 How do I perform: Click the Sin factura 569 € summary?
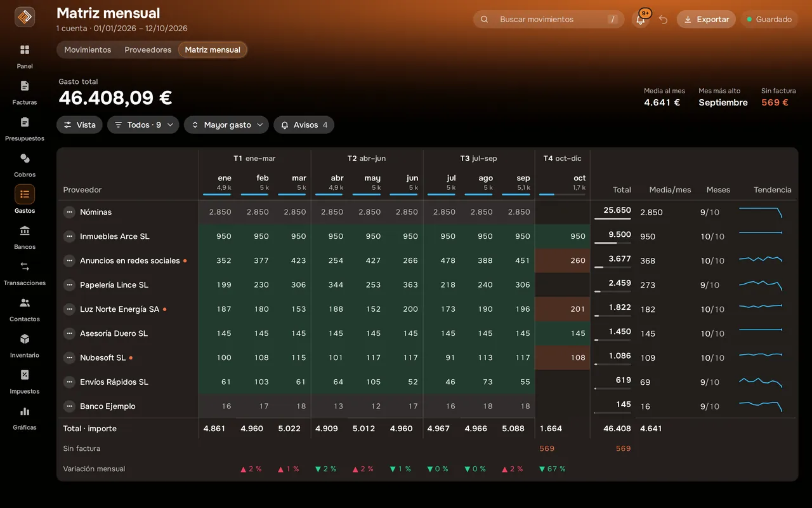click(778, 97)
